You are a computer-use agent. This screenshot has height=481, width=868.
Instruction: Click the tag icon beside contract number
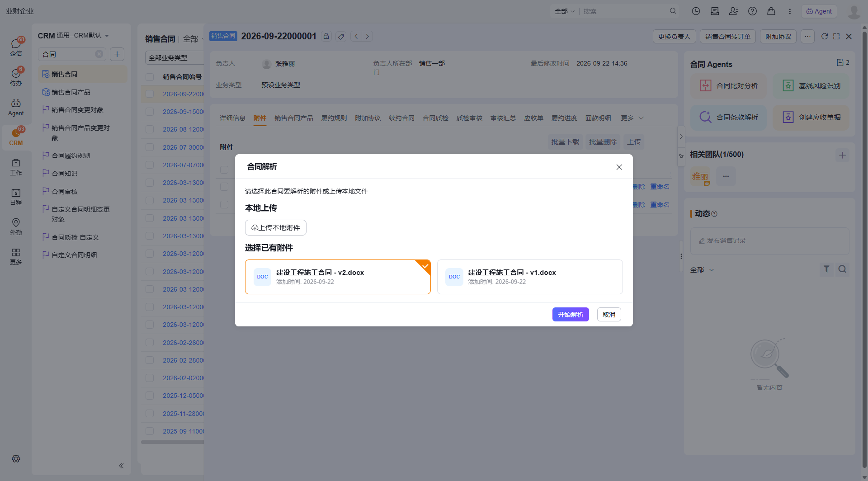tap(341, 36)
